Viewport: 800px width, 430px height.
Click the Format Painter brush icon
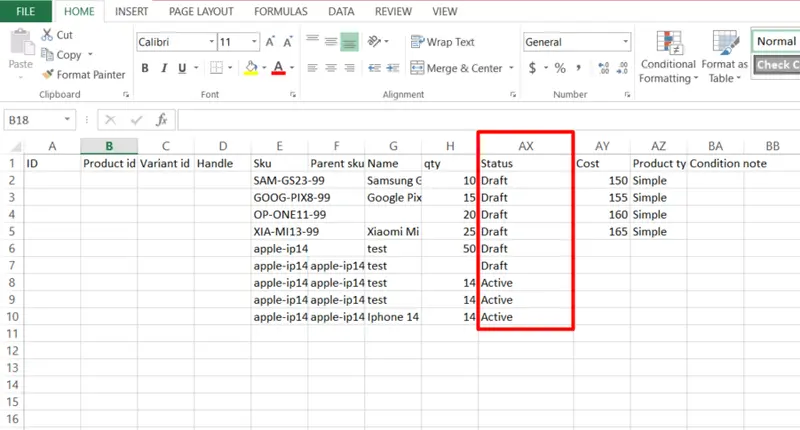(x=47, y=74)
